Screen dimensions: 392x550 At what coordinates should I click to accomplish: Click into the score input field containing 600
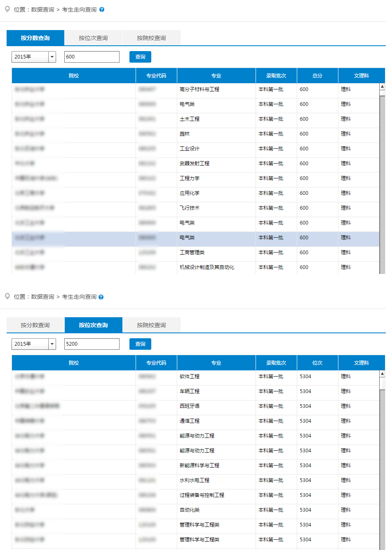tap(92, 56)
